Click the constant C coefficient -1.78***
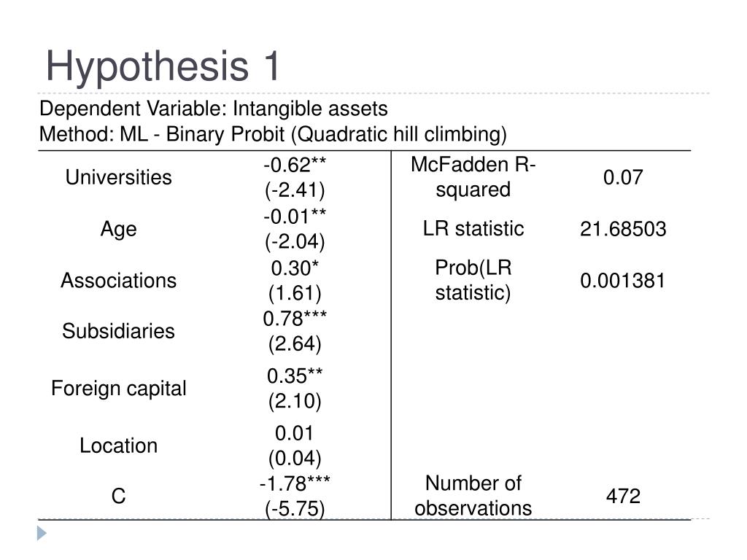 click(x=295, y=484)
